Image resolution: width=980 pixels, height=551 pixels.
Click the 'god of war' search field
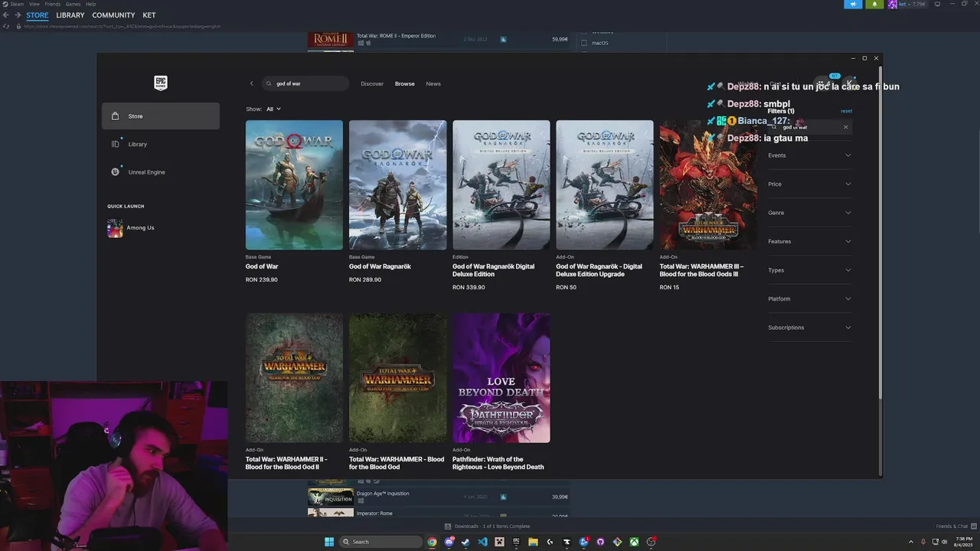[x=305, y=83]
